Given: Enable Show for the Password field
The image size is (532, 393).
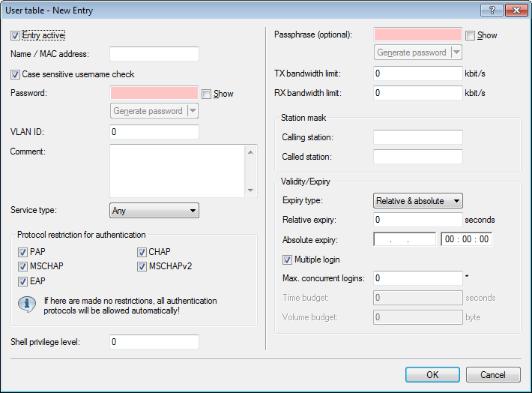Looking at the screenshot, I should 207,94.
